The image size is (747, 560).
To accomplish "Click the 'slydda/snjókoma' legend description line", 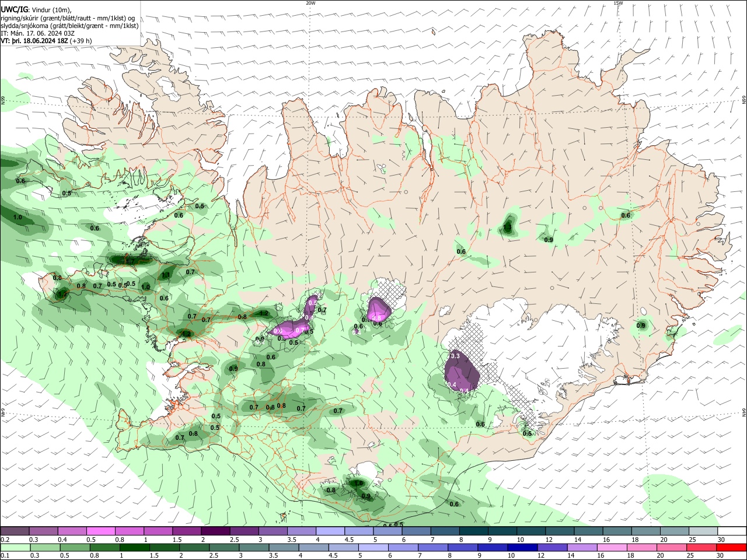I will pos(69,26).
